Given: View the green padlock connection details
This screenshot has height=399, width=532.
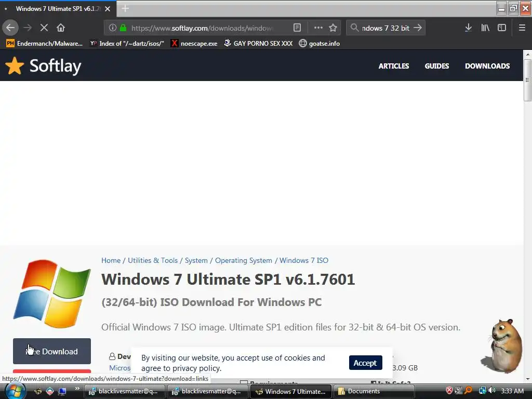Looking at the screenshot, I should 123,28.
